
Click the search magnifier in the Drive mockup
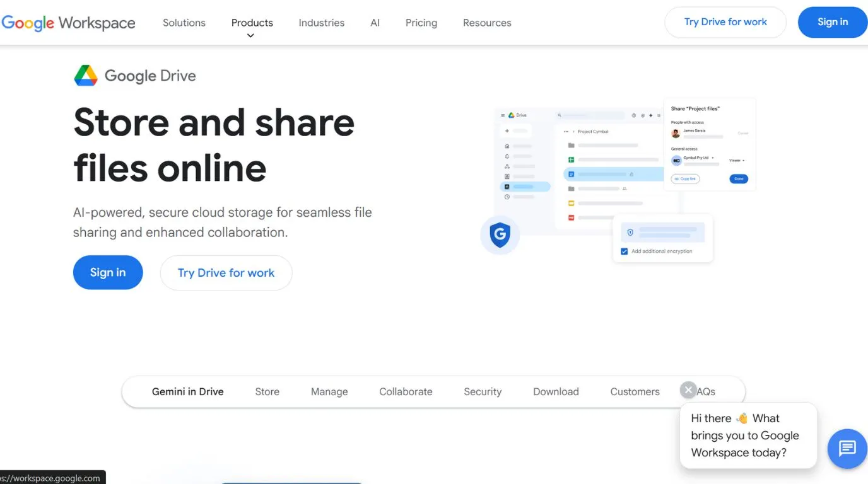pos(560,115)
